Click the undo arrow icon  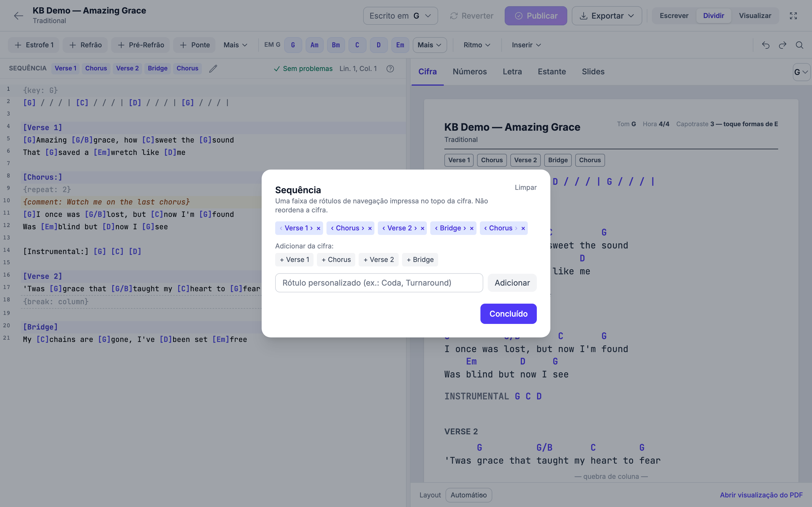(766, 45)
